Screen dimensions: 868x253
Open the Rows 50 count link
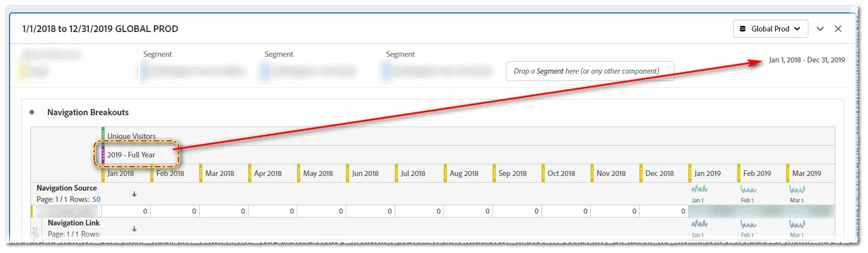tap(96, 199)
